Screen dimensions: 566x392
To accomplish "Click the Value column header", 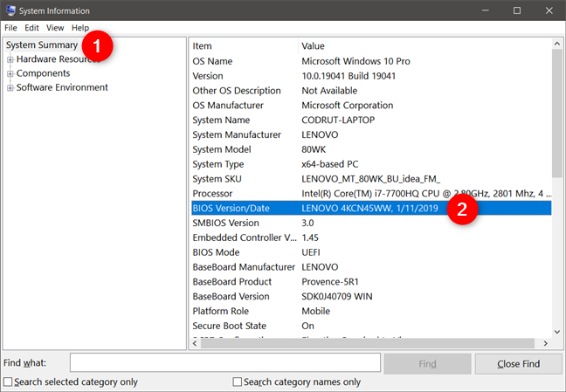I will coord(424,46).
